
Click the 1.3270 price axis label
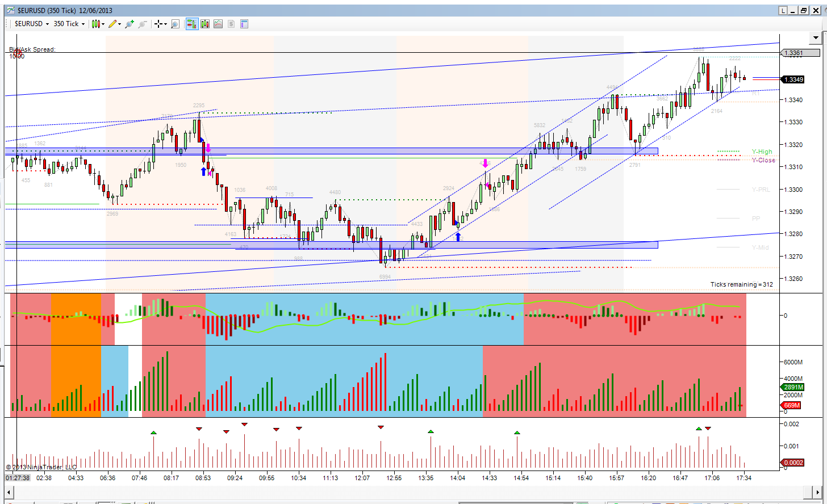(793, 257)
